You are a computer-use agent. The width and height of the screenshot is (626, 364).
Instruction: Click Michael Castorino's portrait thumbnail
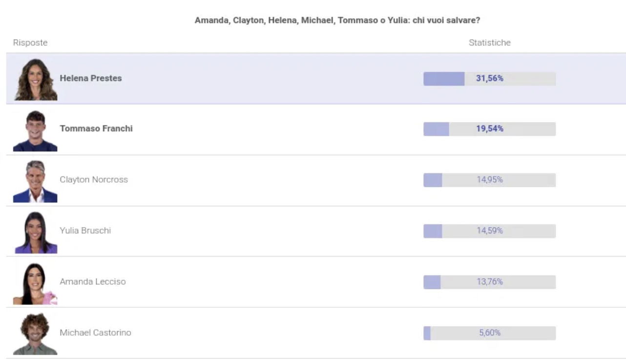point(35,334)
